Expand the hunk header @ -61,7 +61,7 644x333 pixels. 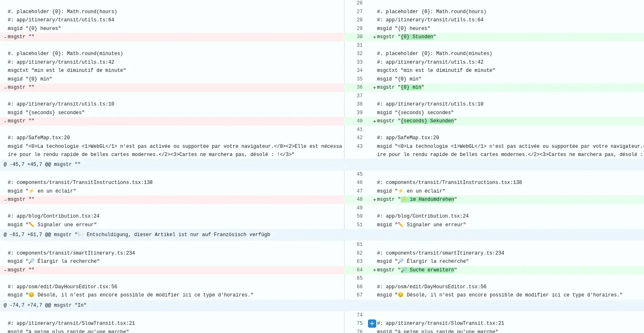click(136, 235)
